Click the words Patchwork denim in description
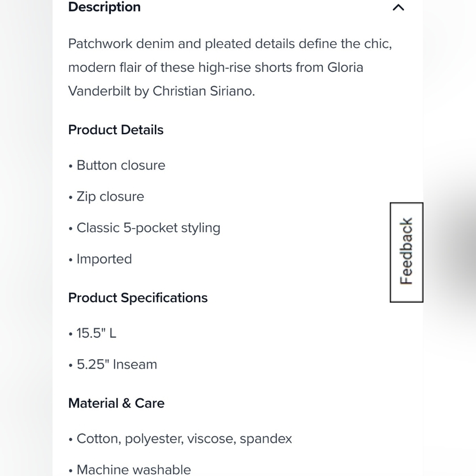Screen dimensions: 476x476 point(121,44)
